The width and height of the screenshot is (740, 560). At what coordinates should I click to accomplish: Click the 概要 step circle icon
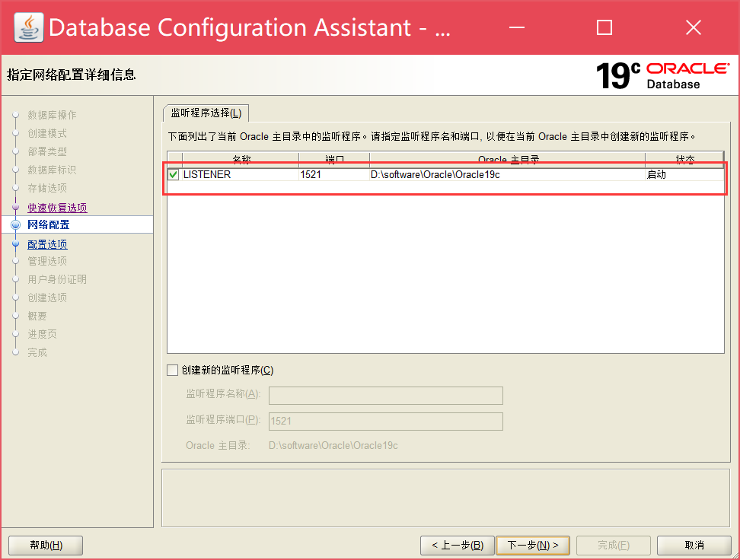point(16,316)
